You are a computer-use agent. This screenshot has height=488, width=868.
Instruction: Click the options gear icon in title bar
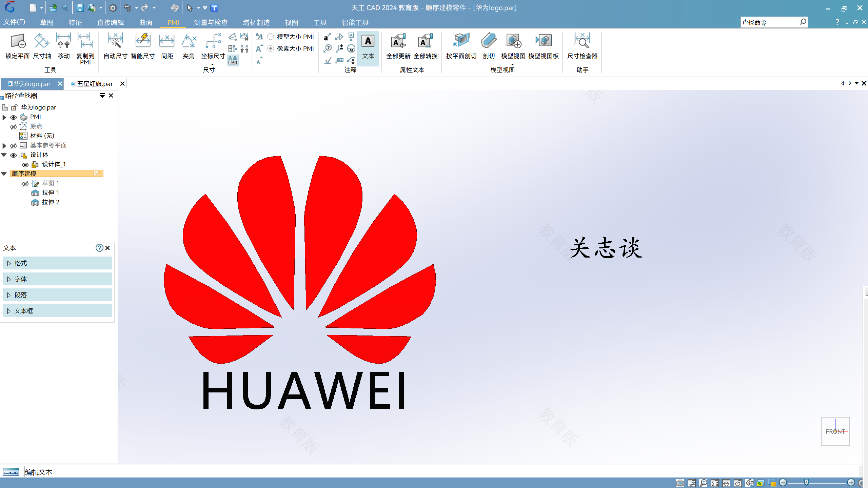(113, 8)
